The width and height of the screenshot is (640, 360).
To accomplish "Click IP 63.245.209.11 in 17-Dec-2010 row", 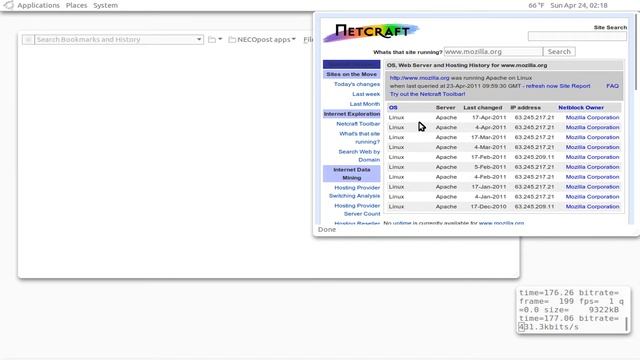I will (534, 207).
